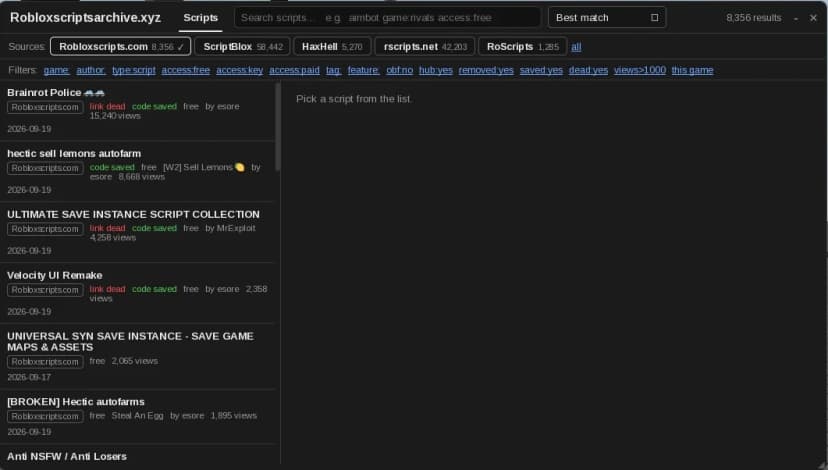Apply the 'tag:' filter link

[x=333, y=70]
